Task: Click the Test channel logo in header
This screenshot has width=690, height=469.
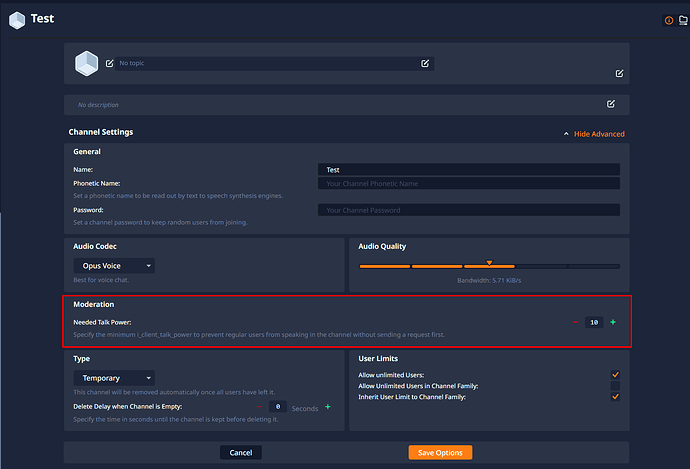Action: pos(16,19)
